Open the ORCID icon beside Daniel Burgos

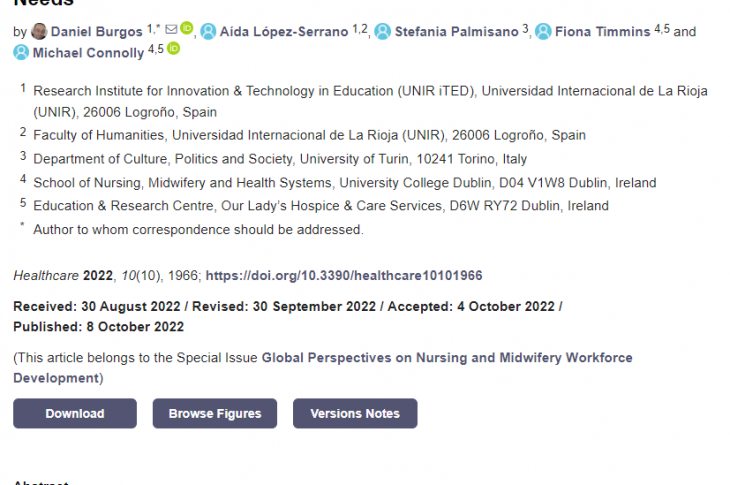pos(186,29)
